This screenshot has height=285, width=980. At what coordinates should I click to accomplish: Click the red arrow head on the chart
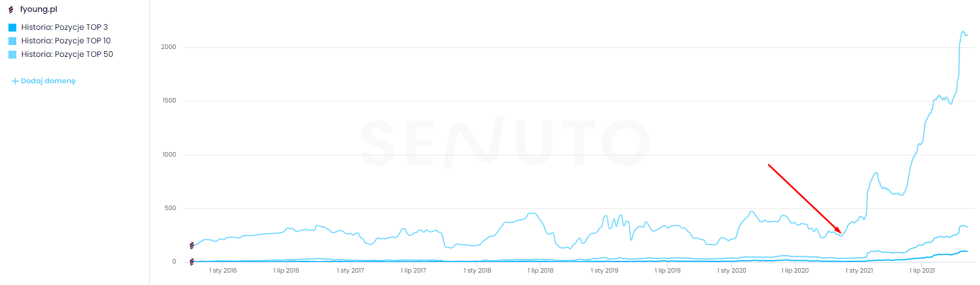(x=839, y=230)
